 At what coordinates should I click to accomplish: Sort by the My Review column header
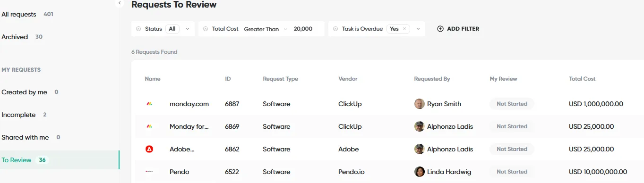click(x=503, y=79)
